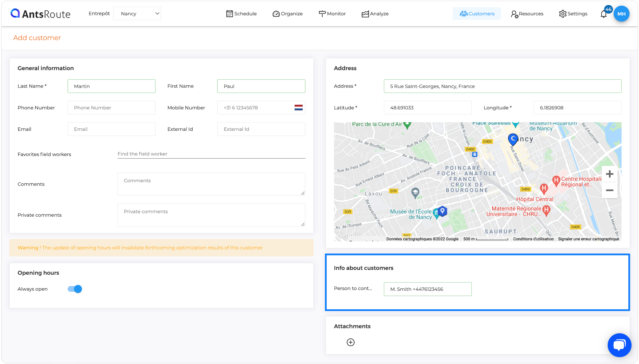This screenshot has width=639, height=364.
Task: Expand the Nancy warehouse dropdown
Action: [x=137, y=14]
